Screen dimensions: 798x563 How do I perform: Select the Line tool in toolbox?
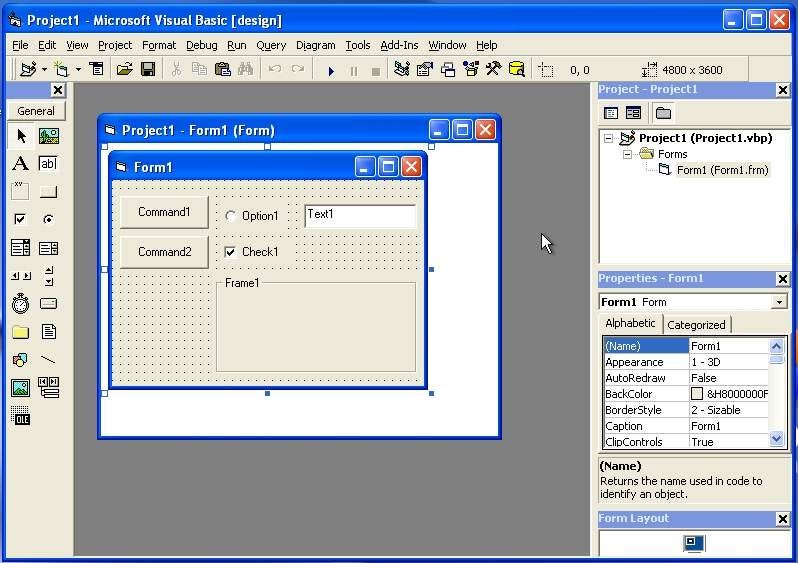(48, 360)
